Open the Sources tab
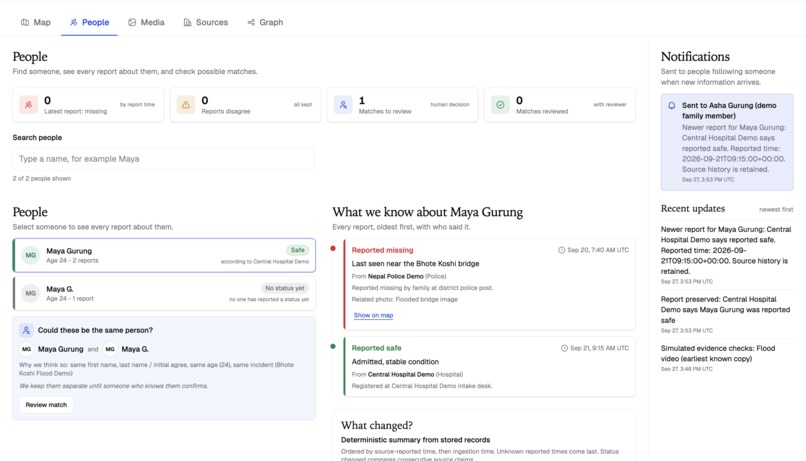 (x=206, y=22)
